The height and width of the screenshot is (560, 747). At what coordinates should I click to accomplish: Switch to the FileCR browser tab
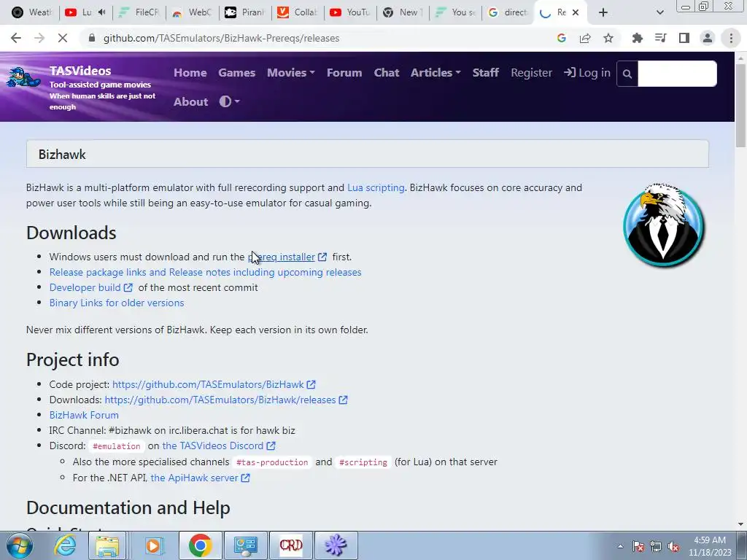[x=139, y=12]
